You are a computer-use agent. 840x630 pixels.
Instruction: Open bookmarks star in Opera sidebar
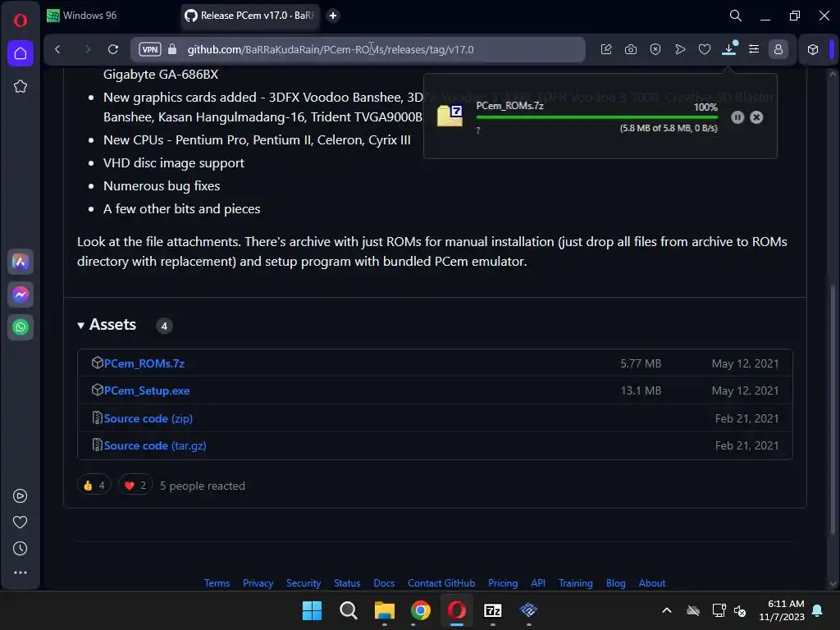[21, 86]
